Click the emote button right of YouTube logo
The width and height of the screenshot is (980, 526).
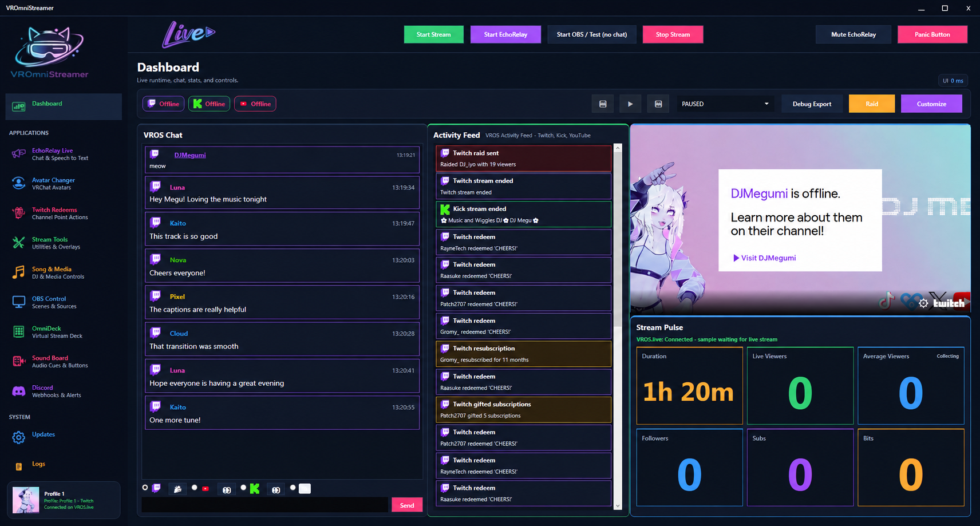tap(227, 489)
